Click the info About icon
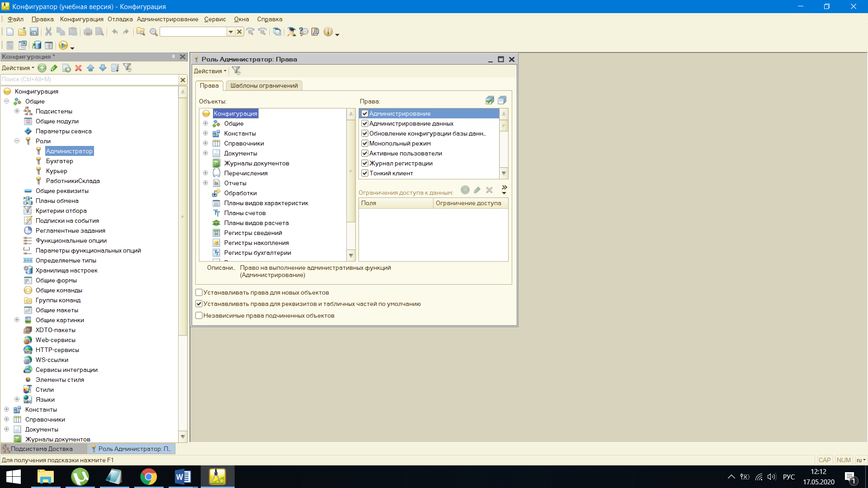Screen dimensions: 868x488 pos(328,32)
